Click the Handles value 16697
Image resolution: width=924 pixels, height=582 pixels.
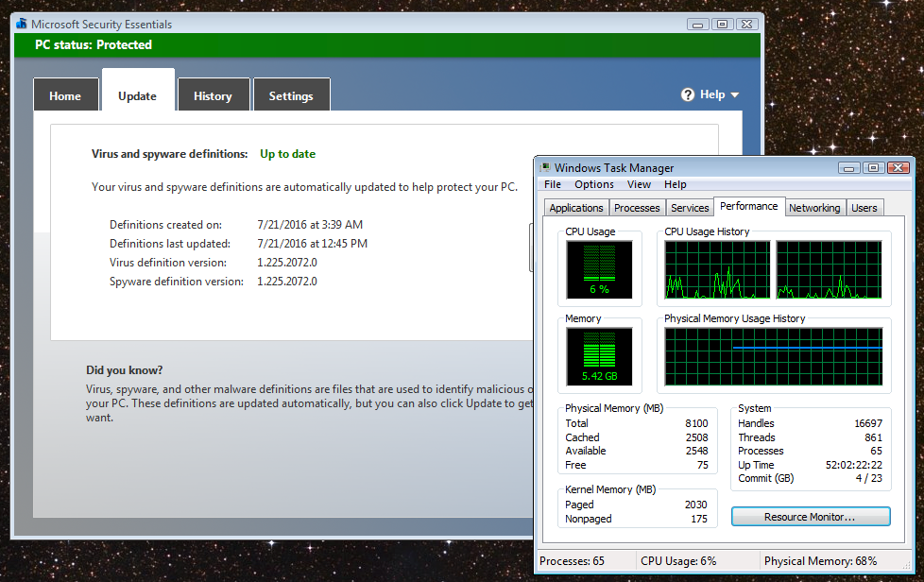868,423
